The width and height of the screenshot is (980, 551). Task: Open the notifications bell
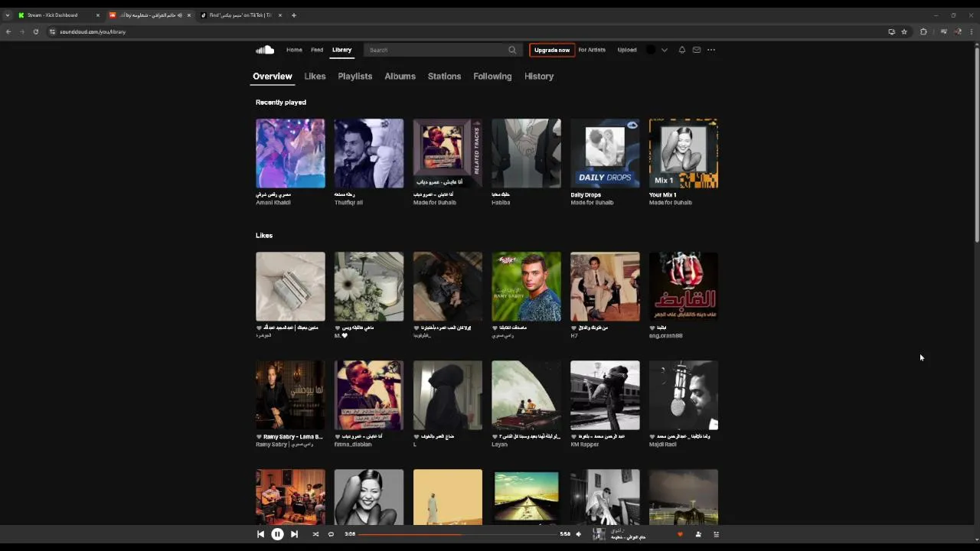point(681,50)
